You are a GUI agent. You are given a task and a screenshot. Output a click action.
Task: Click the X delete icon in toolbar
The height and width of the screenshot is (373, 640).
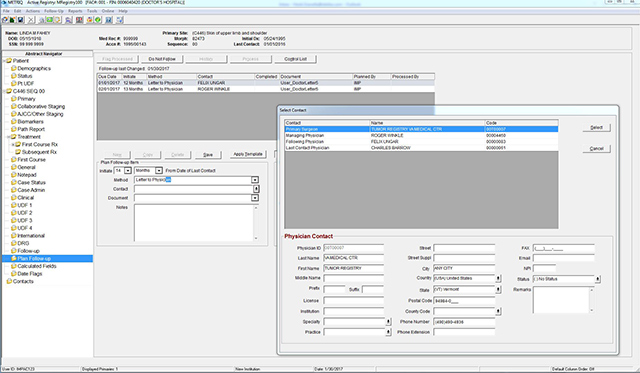pyautogui.click(x=31, y=20)
